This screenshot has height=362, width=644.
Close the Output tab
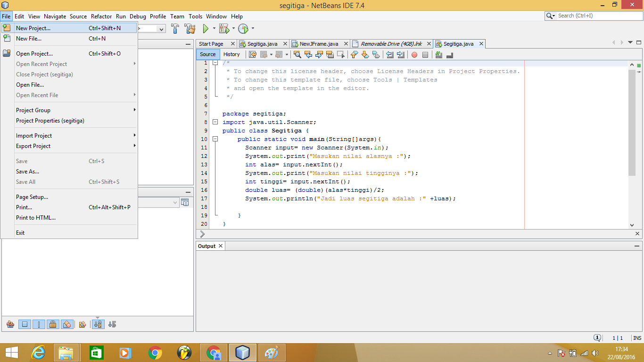coord(221,246)
